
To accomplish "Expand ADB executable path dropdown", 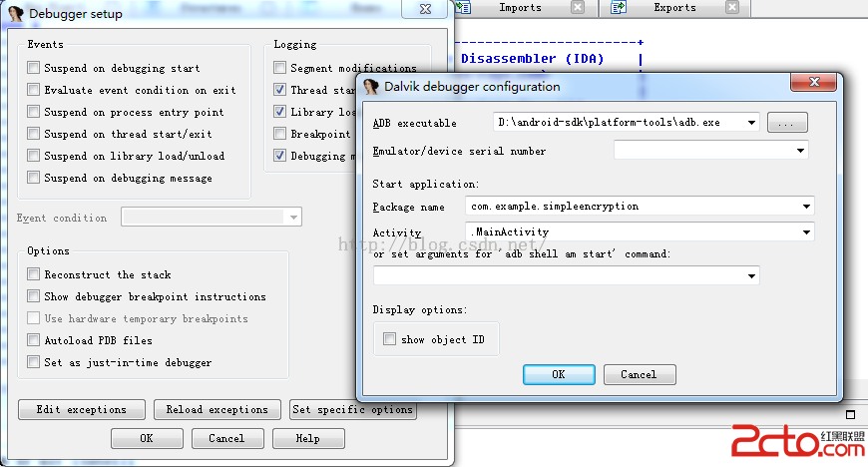I will [751, 123].
